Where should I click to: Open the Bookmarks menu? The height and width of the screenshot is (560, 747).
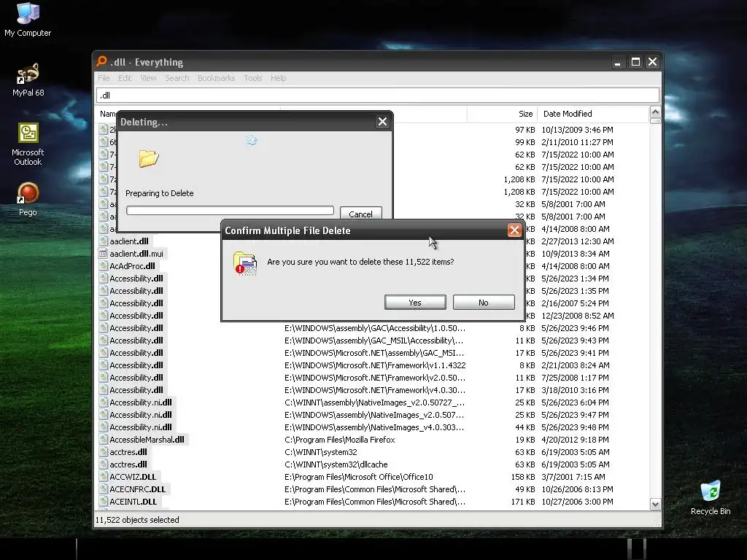[x=216, y=78]
